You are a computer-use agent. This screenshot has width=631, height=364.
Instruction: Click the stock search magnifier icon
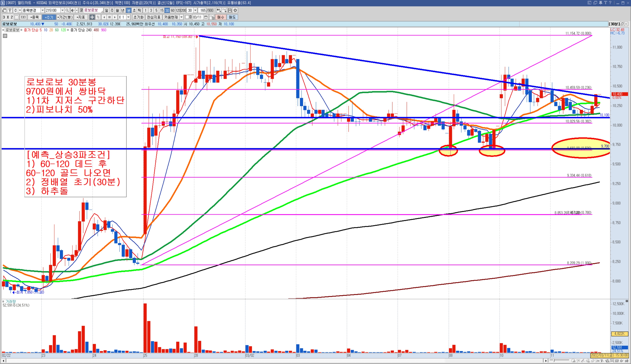pyautogui.click(x=67, y=10)
